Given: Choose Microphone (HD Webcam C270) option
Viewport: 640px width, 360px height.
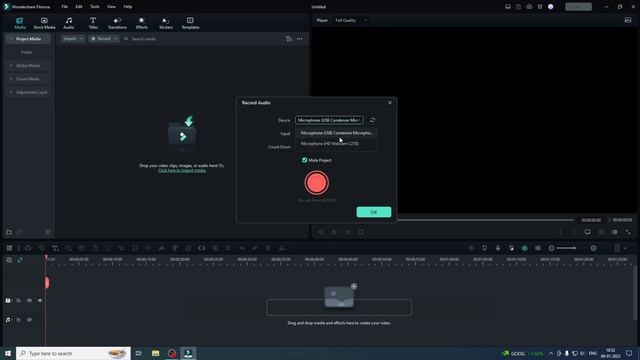Looking at the screenshot, I should pos(336,144).
